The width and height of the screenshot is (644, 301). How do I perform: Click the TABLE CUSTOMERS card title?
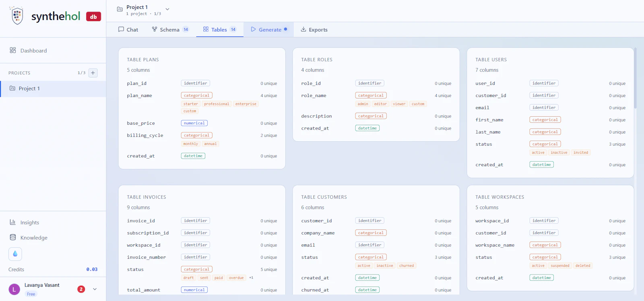(324, 197)
